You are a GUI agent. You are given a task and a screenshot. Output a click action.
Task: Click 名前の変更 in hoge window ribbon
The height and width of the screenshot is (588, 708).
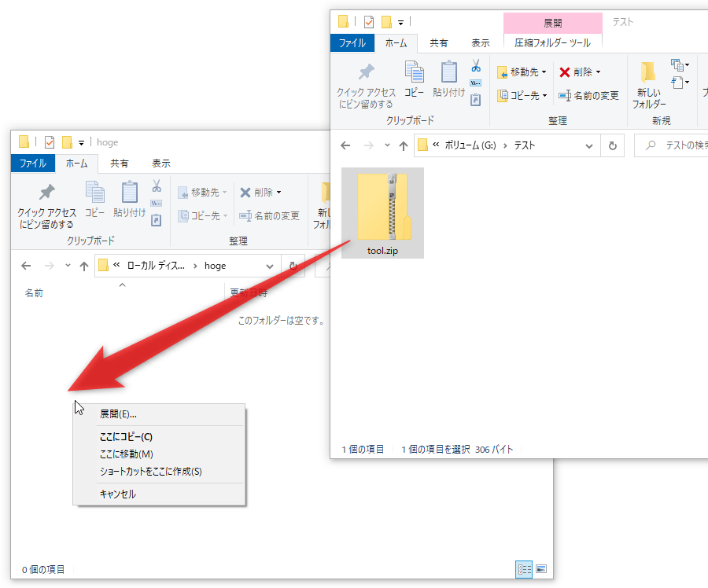coord(269,215)
